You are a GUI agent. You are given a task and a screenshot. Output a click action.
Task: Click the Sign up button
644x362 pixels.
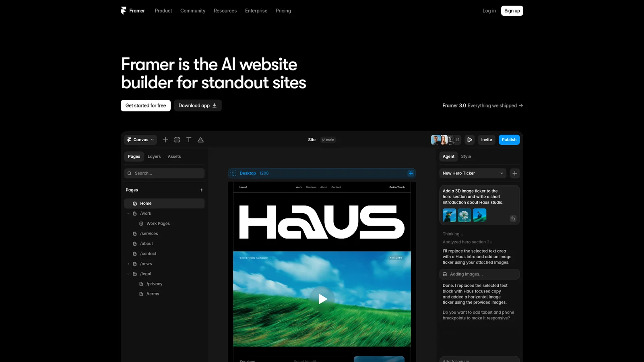(512, 11)
